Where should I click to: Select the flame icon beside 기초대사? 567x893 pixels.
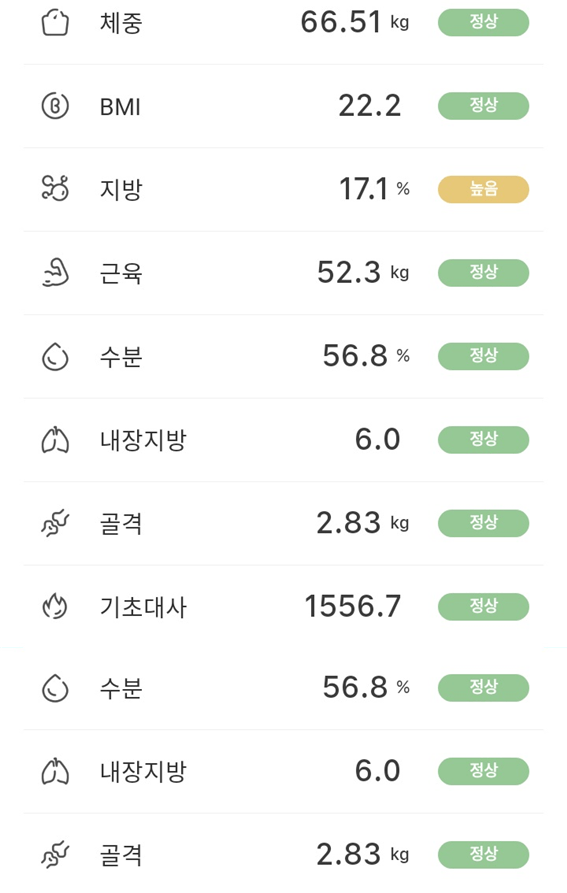(55, 607)
